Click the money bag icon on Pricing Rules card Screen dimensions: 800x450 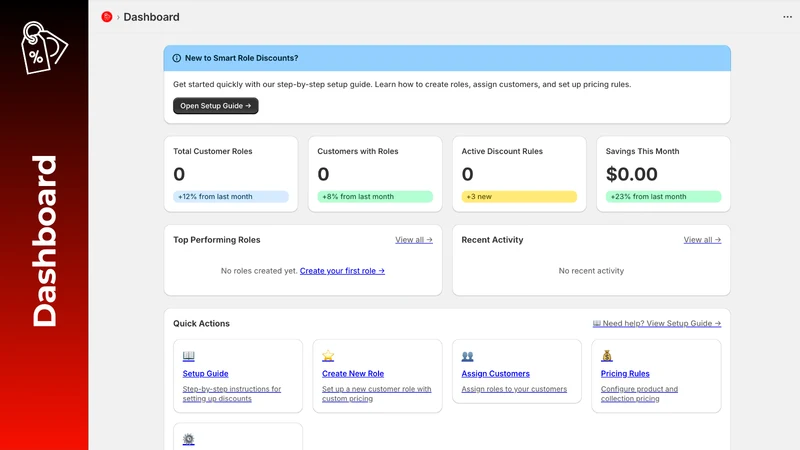click(x=607, y=356)
